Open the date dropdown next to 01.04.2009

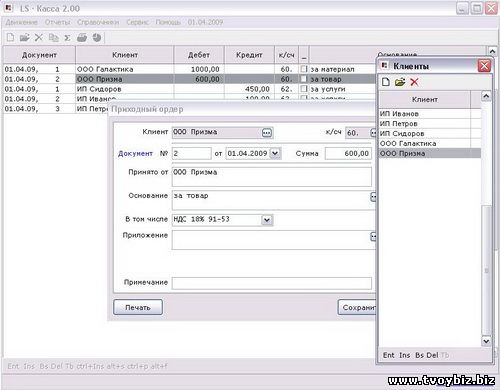tap(275, 153)
